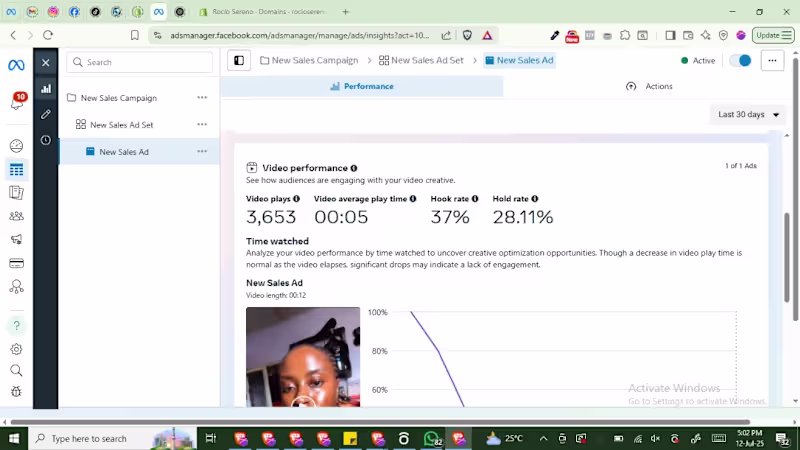Image resolution: width=800 pixels, height=450 pixels.
Task: Show info for Video performance
Action: [354, 168]
